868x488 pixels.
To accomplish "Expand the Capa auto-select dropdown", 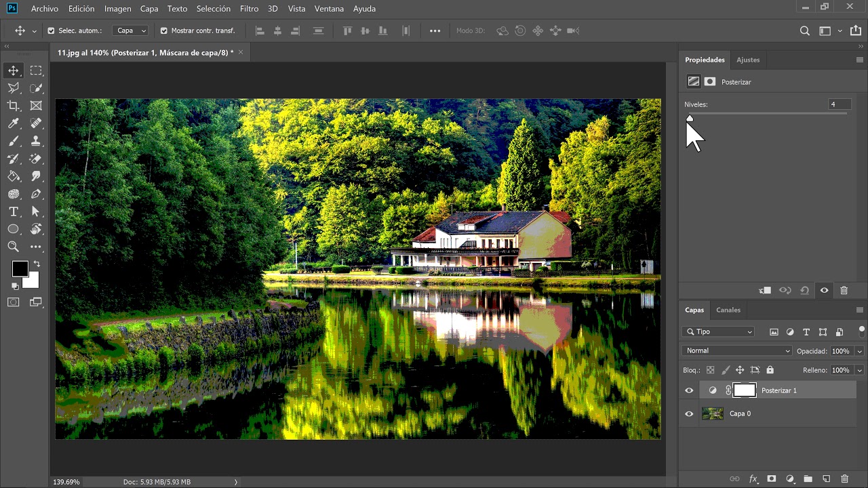I will (130, 30).
